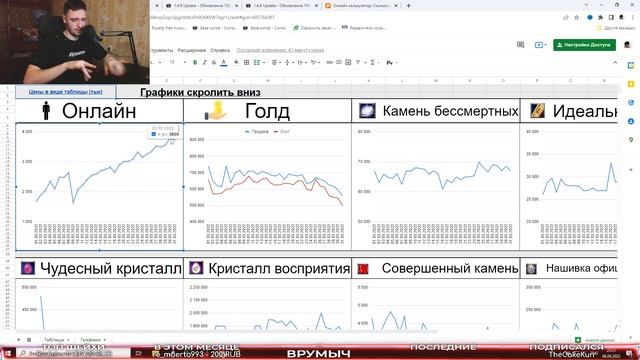
Task: Open horizontal align options
Action: coord(275,62)
